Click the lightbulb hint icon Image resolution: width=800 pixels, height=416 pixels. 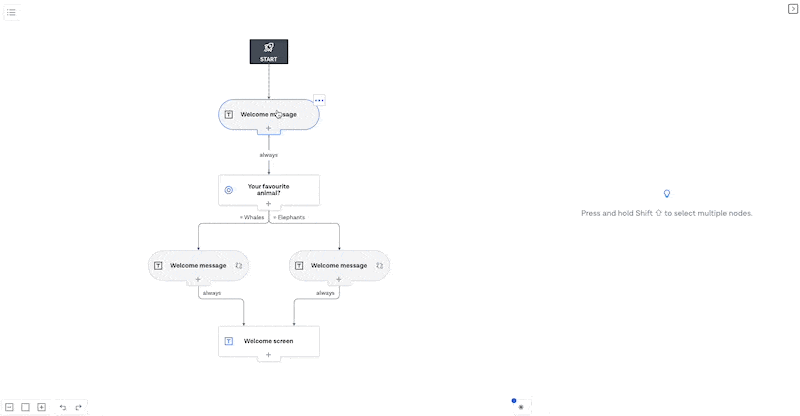click(666, 193)
